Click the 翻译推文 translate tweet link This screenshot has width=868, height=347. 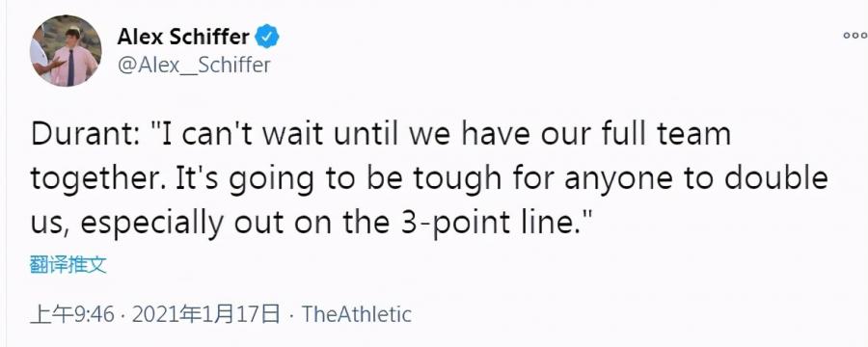tap(68, 265)
